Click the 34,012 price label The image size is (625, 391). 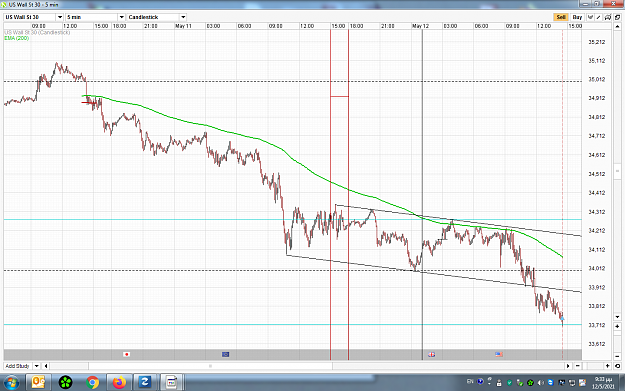point(597,268)
